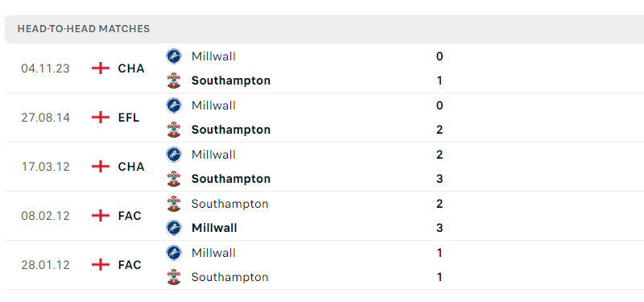This screenshot has width=644, height=302.
Task: Click Southampton crest in 28.01.12 match
Action: [174, 277]
